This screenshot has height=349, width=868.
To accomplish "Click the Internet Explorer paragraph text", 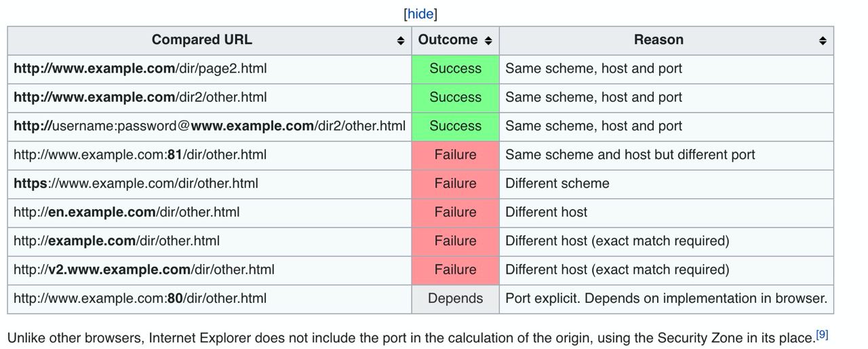I will (410, 338).
